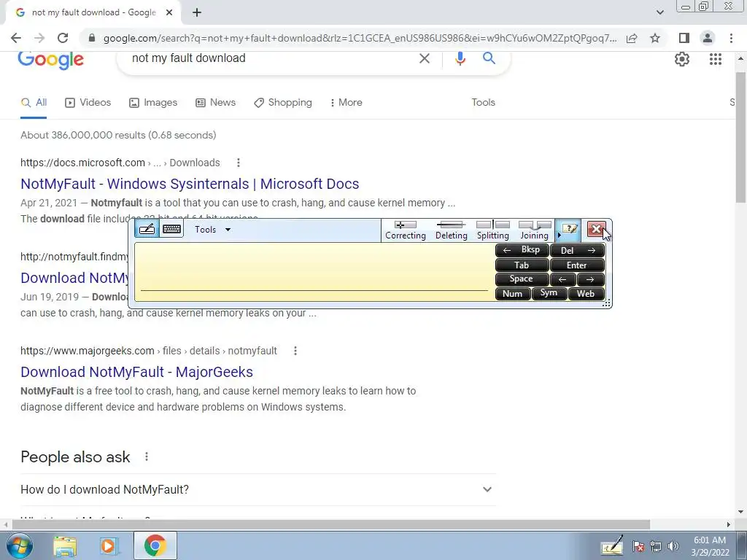This screenshot has height=560, width=747.
Task: Open the Chrome profile icon
Action: point(708,38)
